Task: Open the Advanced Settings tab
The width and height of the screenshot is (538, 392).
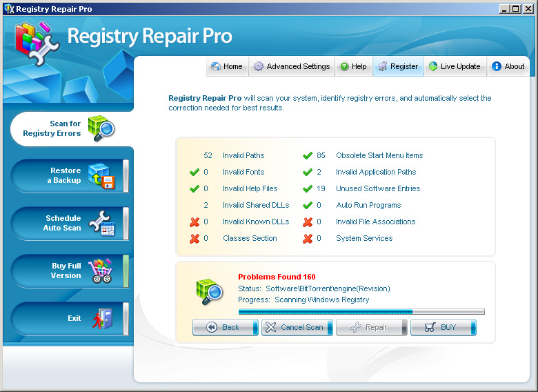Action: click(x=292, y=66)
